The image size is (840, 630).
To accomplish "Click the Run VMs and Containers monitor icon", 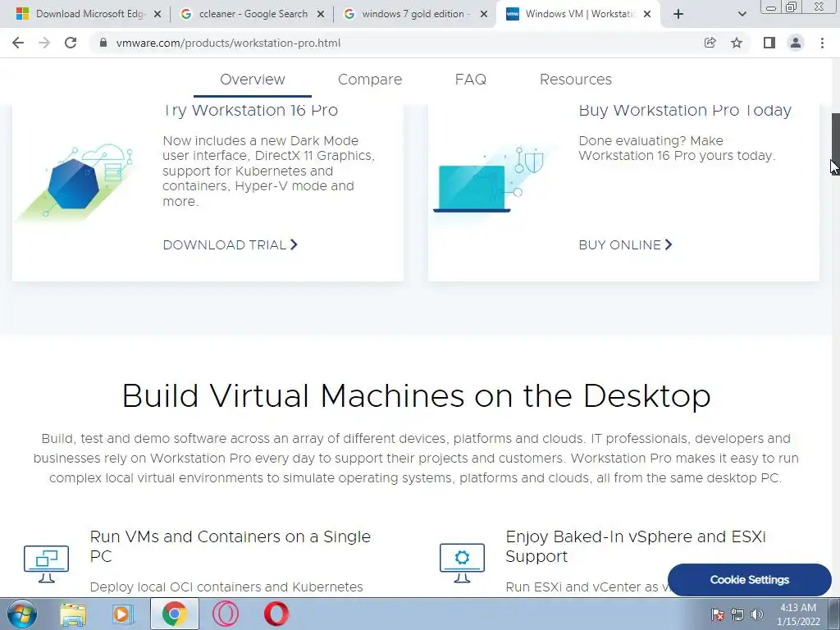I will coord(46,564).
